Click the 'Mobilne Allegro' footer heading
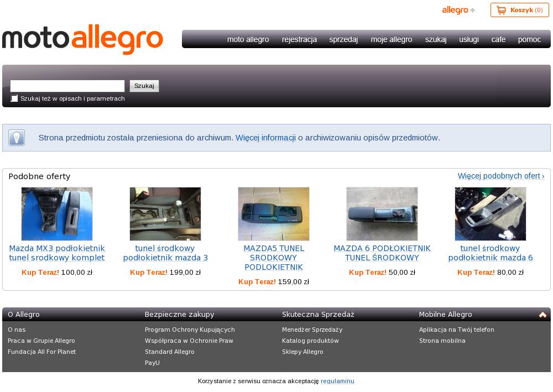This screenshot has width=553, height=392. click(445, 315)
